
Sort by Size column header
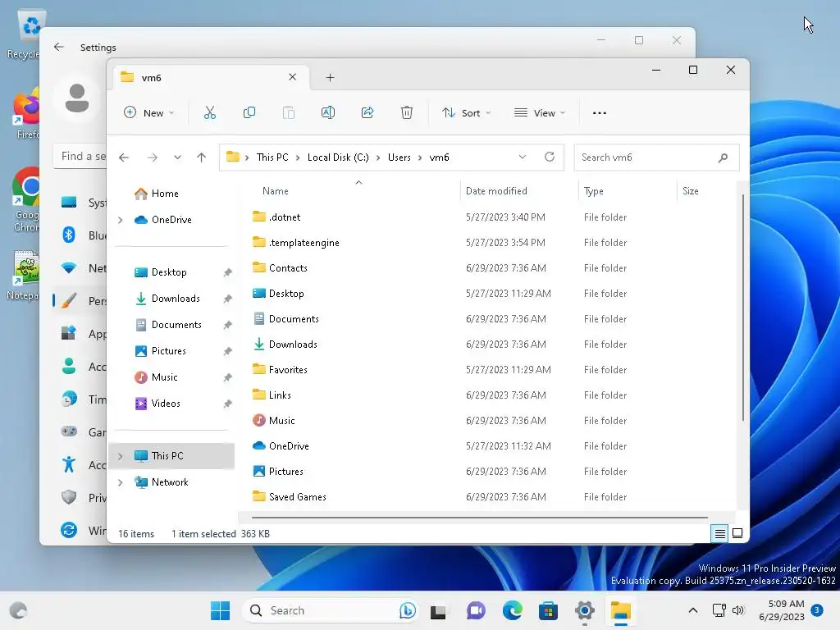tap(691, 191)
